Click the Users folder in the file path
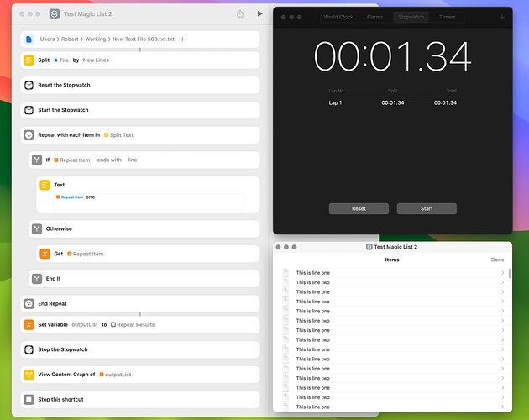The width and height of the screenshot is (529, 420). pyautogui.click(x=47, y=39)
